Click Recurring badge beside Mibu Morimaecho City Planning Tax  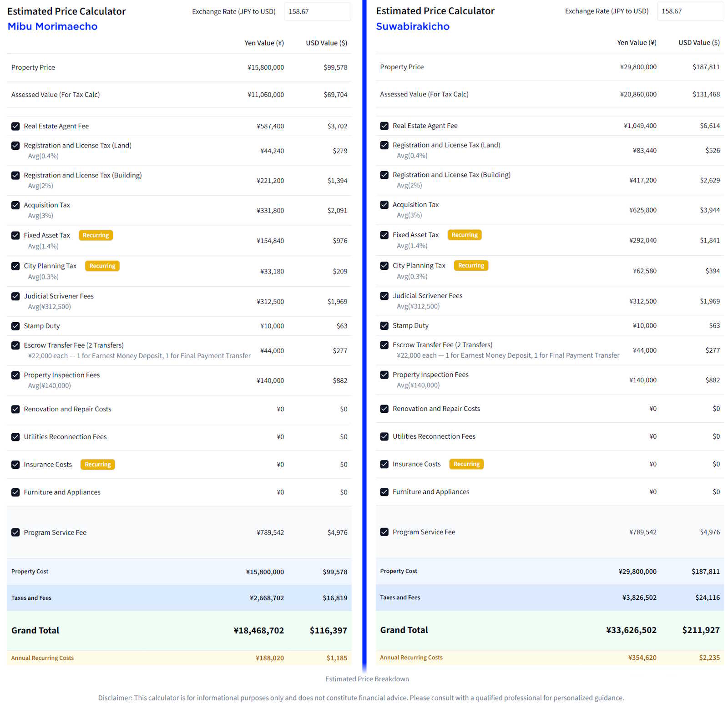click(x=102, y=266)
